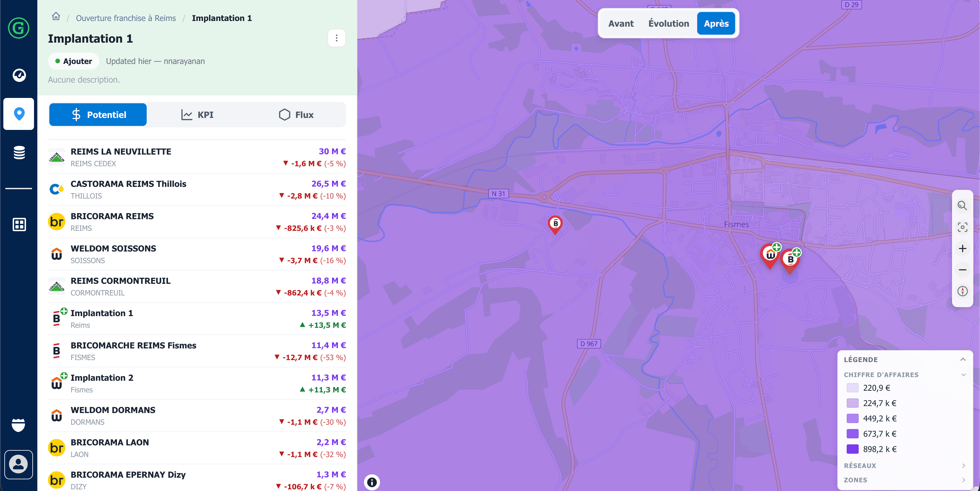Viewport: 980px width, 491px height.
Task: Open the dashboard gauge icon in sidebar
Action: click(19, 75)
